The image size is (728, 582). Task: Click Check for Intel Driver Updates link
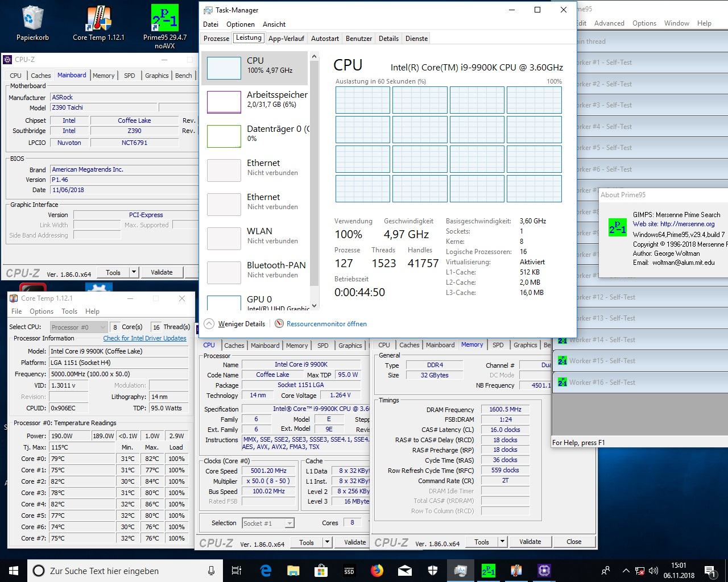pyautogui.click(x=144, y=338)
